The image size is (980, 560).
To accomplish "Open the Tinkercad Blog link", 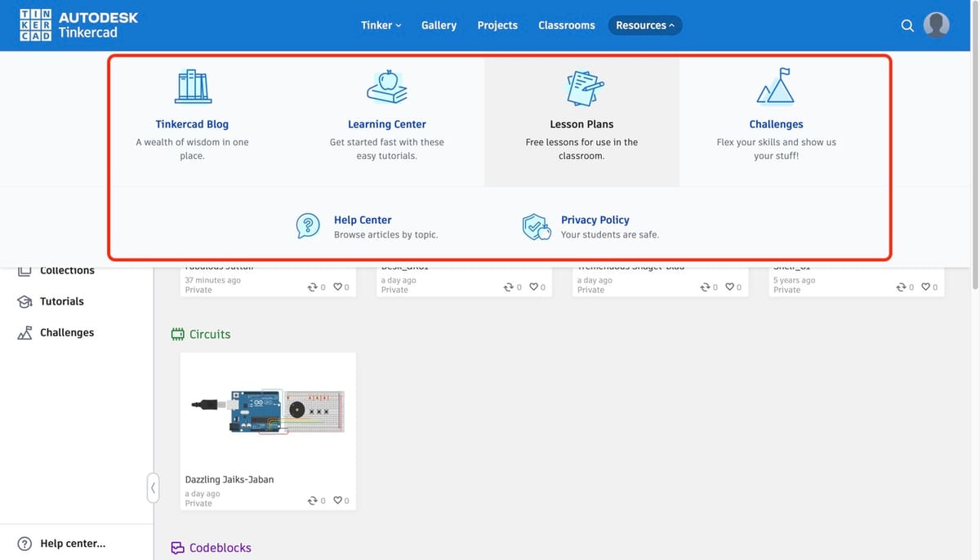I will point(192,124).
